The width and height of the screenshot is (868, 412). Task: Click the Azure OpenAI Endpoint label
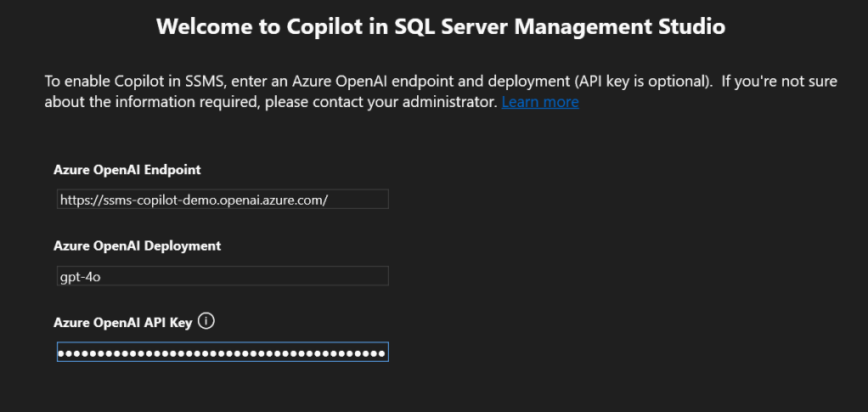coord(127,169)
